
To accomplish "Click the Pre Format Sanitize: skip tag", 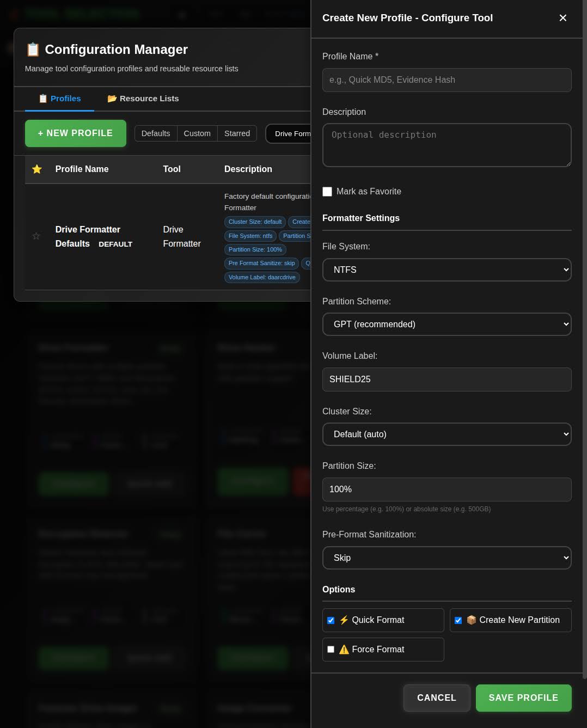I will point(261,263).
